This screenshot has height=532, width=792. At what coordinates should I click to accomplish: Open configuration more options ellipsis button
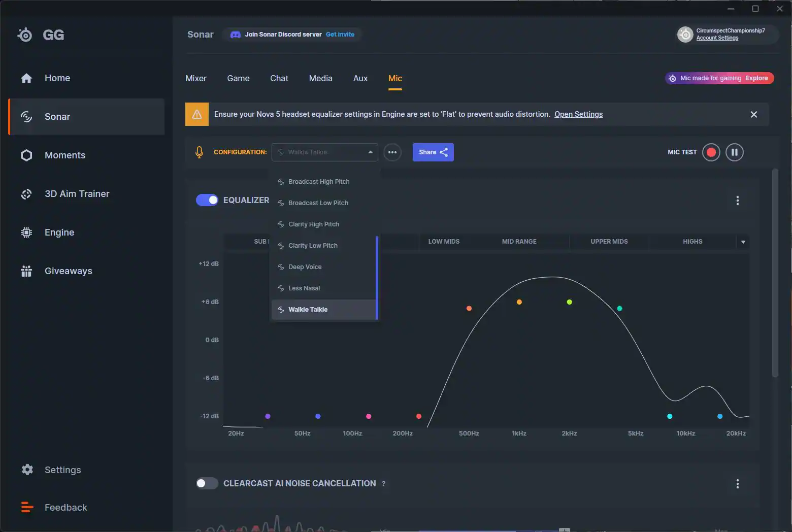392,152
